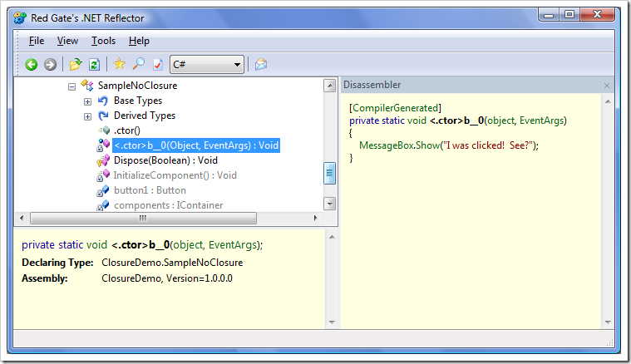This screenshot has height=364, width=631.
Task: Open the C# language dropdown
Action: point(207,64)
